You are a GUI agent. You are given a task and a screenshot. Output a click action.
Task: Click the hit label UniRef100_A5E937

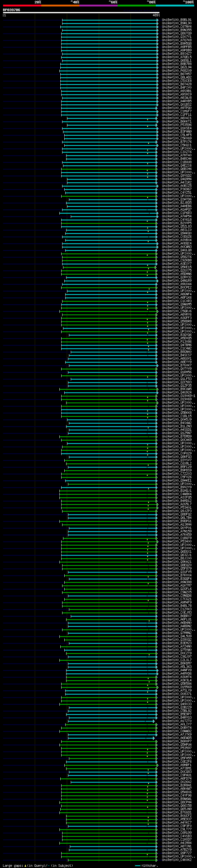[176, 819]
